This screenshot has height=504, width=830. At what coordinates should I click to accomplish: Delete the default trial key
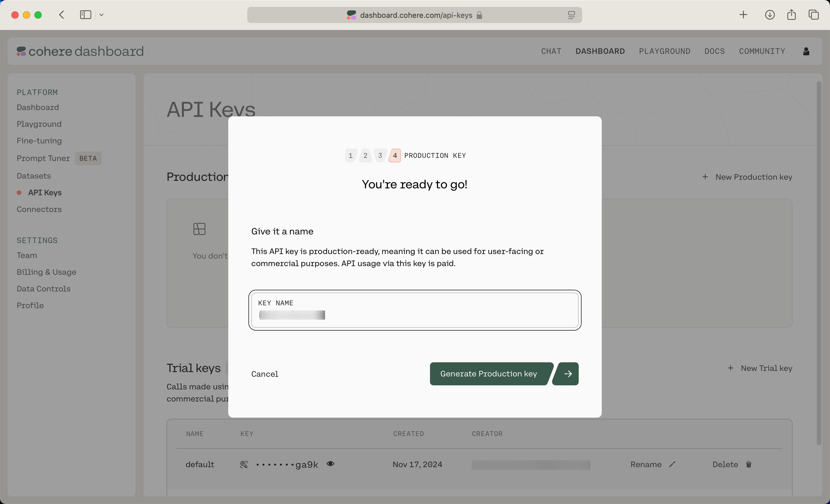click(x=725, y=465)
